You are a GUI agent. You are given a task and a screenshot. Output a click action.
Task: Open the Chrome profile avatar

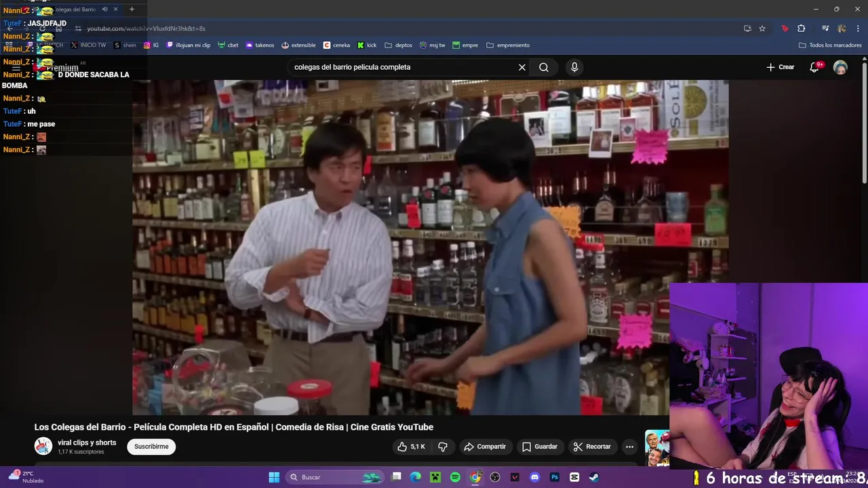842,28
